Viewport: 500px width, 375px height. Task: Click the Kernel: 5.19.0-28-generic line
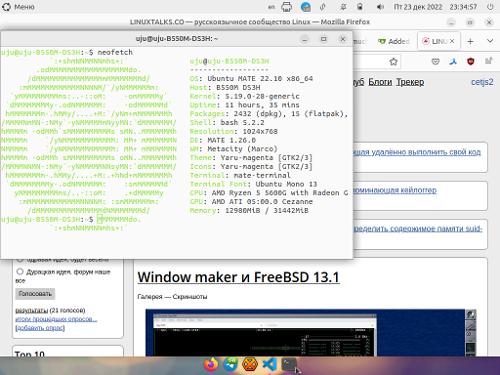pyautogui.click(x=245, y=96)
